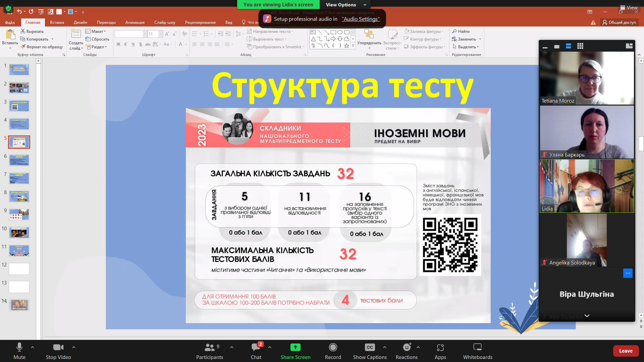
Task: Click Reset slide (Сбросить)
Action: click(97, 39)
